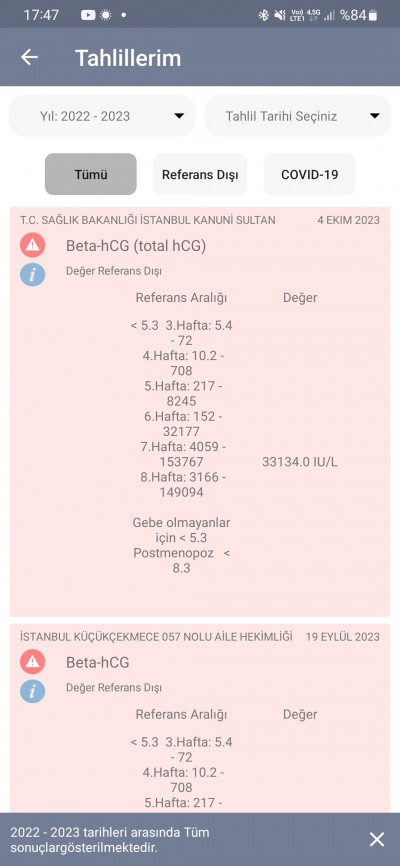
Task: Show COVID-19 test results
Action: [309, 174]
